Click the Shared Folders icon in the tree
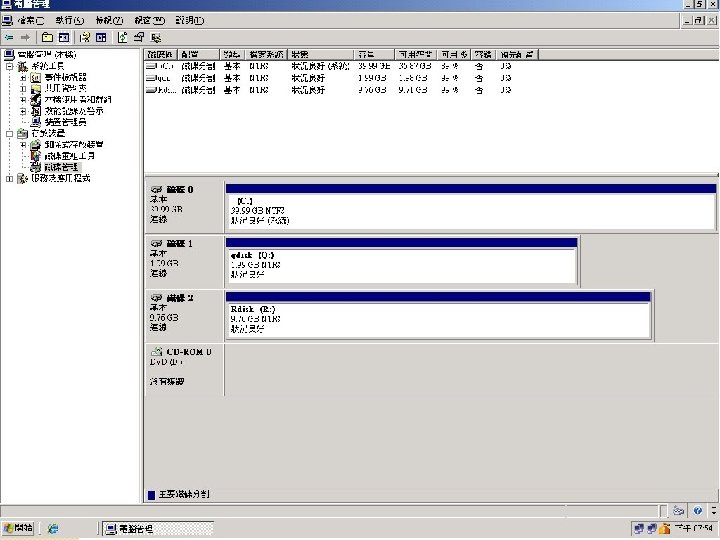720x540 pixels. [36, 88]
